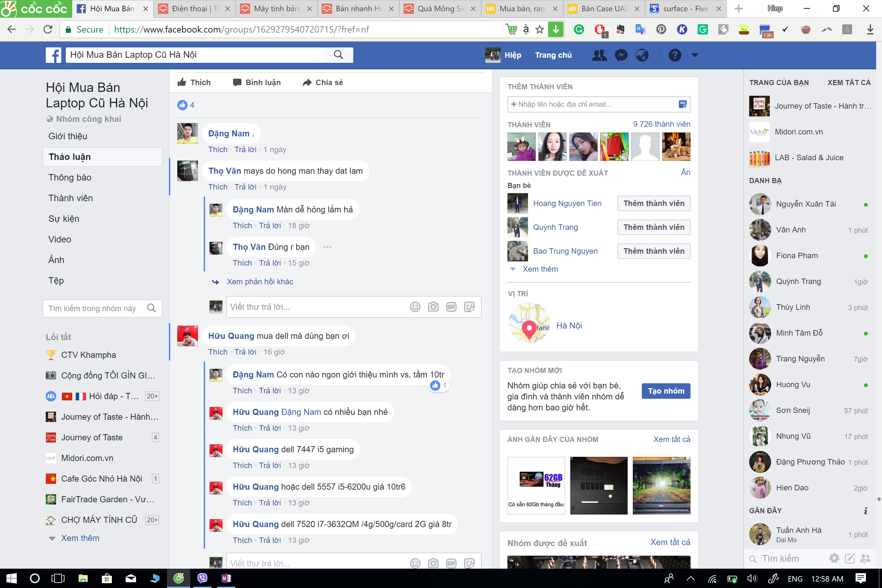
Task: Open the Hà Nội map thumbnail
Action: click(x=529, y=323)
